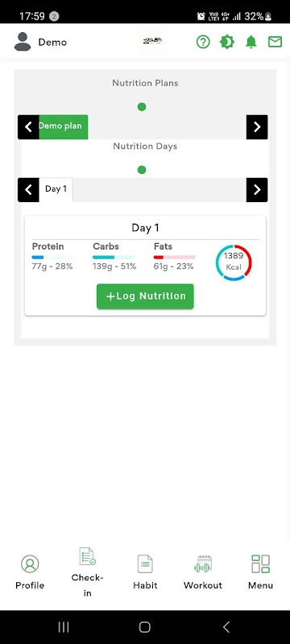Click the Log Nutrition button
Viewport: 290px width, 644px height.
click(145, 296)
